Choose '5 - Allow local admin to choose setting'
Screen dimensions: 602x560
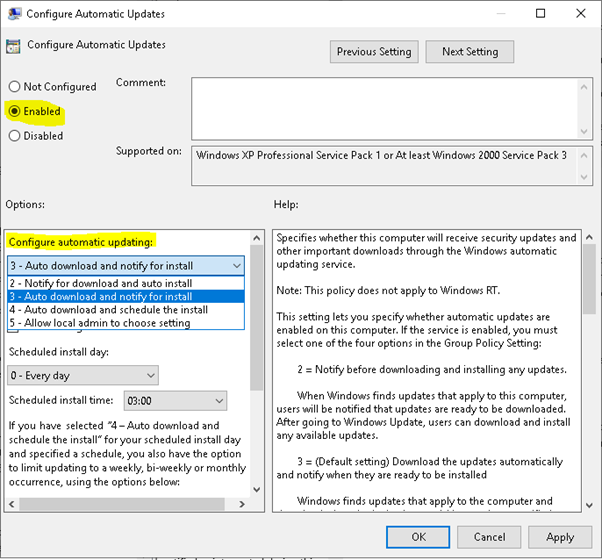pyautogui.click(x=99, y=323)
